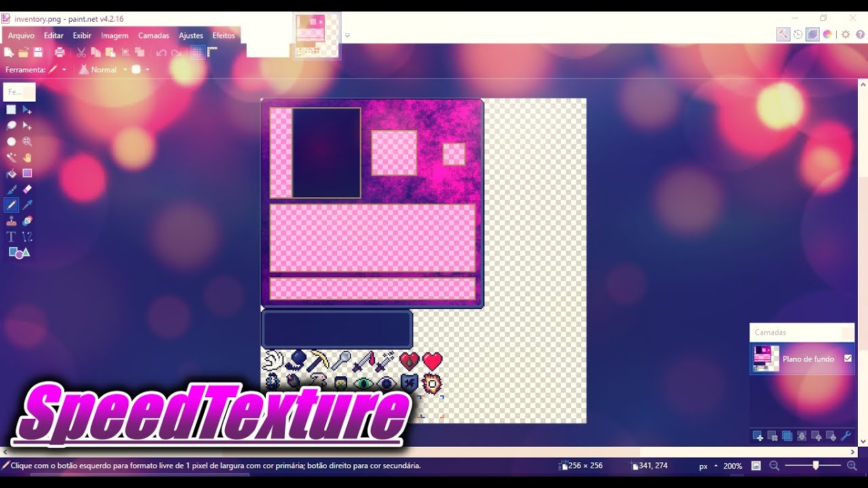Select the Pencil tool in toolbox
Image resolution: width=868 pixels, height=488 pixels.
[x=12, y=205]
